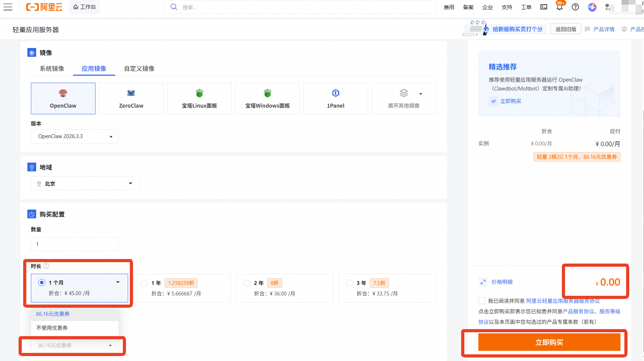The image size is (644, 361).
Task: Open the 费用 menu
Action: (x=449, y=7)
